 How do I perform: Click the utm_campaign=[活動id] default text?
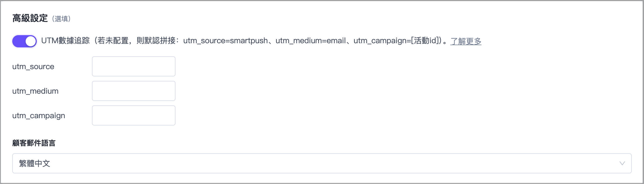(x=397, y=41)
